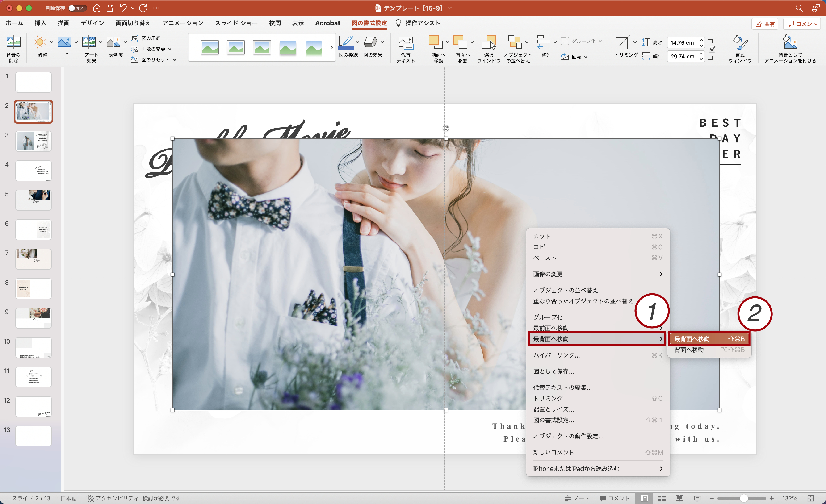Open the トリミング dropdown arrow
This screenshot has height=504, width=826.
(635, 42)
